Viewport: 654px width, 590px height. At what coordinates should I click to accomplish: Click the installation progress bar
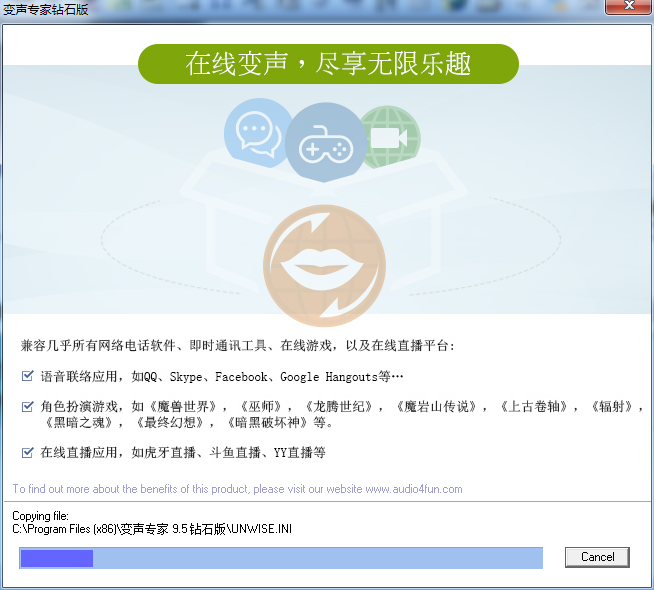point(281,558)
